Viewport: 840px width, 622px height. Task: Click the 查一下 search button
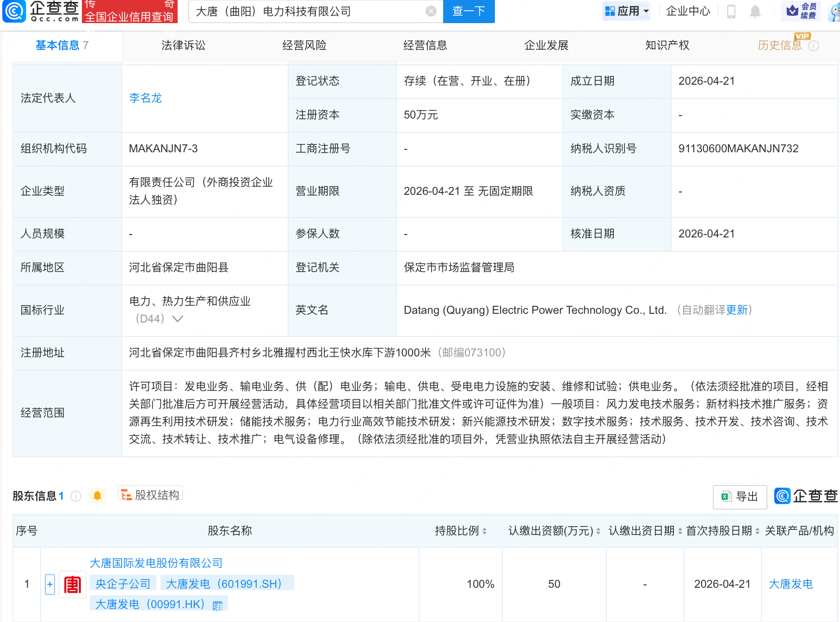[468, 12]
